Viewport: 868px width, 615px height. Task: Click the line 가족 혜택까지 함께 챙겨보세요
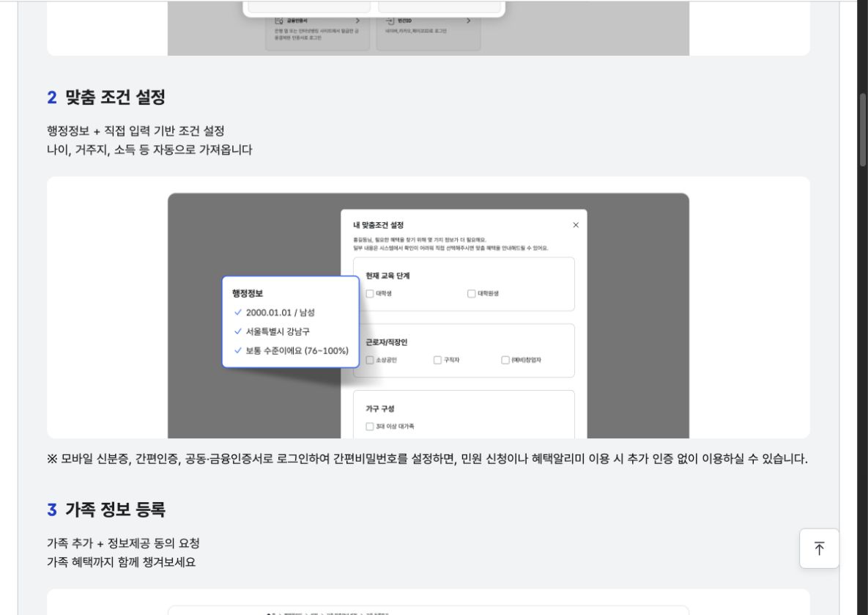point(122,562)
